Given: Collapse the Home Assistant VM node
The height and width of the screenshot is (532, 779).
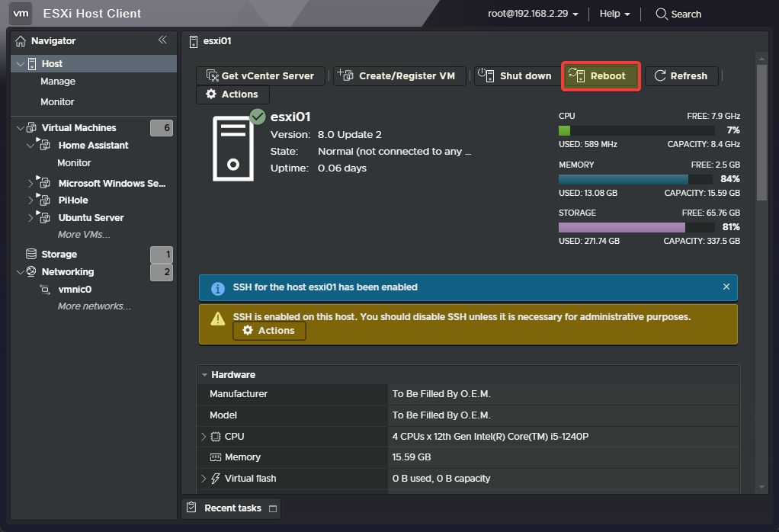Looking at the screenshot, I should (x=30, y=145).
